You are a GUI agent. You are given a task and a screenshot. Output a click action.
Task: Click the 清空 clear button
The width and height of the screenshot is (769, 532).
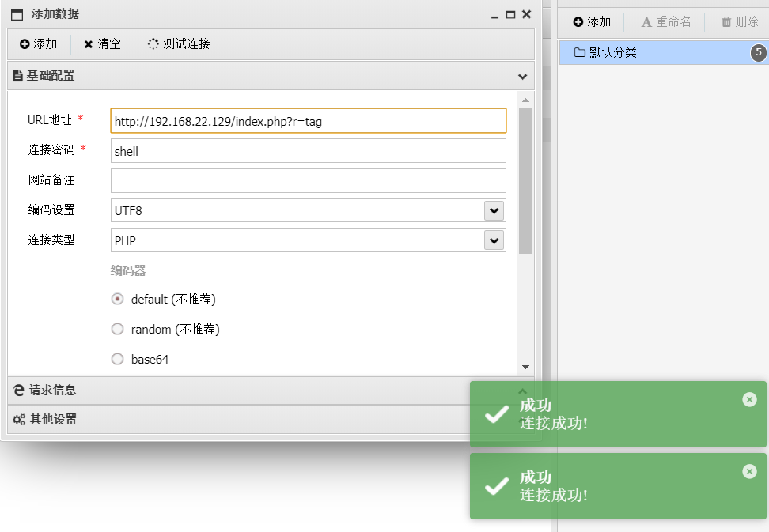[x=102, y=44]
